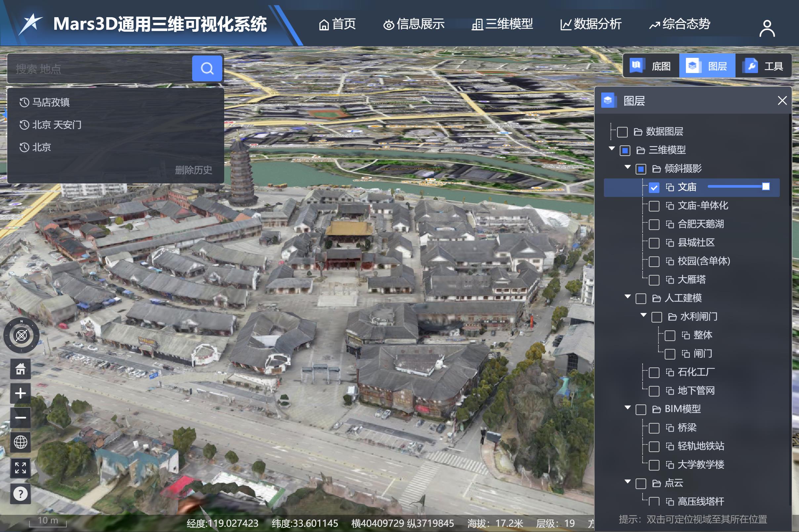Click the home view icon
This screenshot has width=799, height=532.
coord(21,368)
